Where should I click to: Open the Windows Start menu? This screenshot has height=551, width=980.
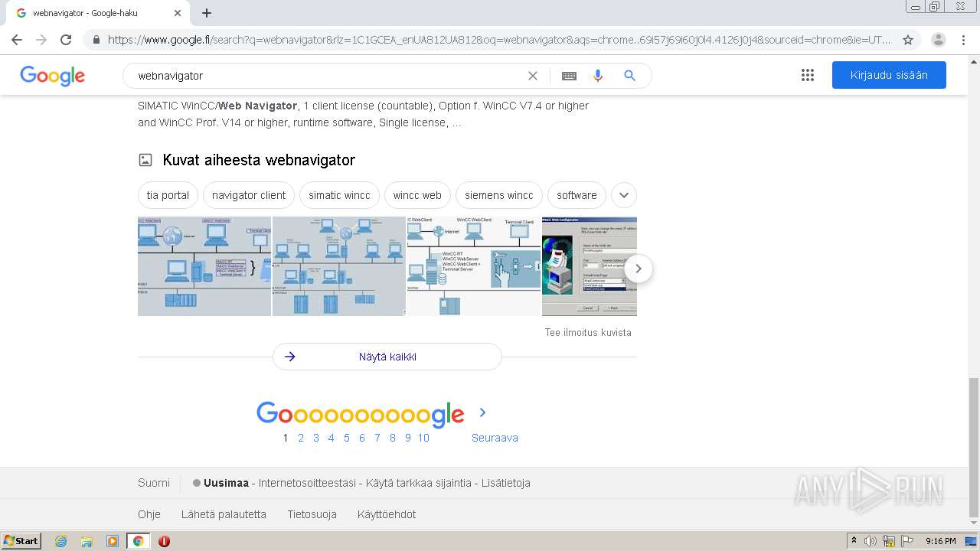pos(21,541)
